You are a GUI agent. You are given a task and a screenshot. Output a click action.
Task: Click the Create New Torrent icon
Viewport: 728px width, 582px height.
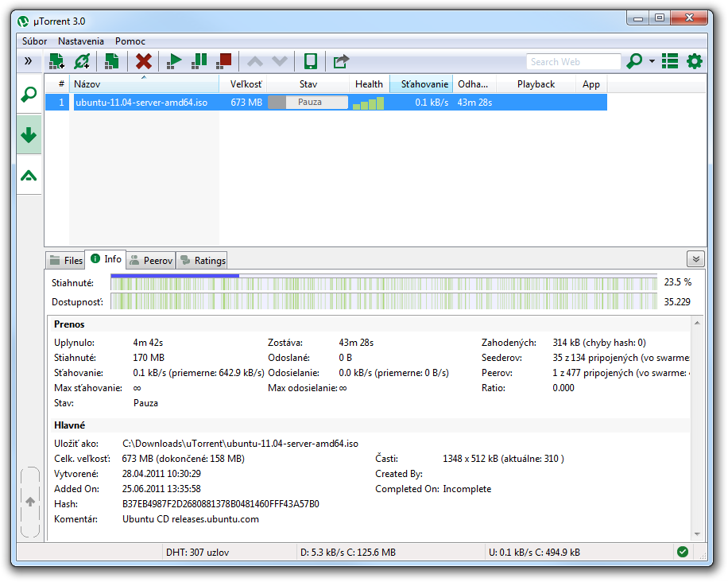[111, 61]
